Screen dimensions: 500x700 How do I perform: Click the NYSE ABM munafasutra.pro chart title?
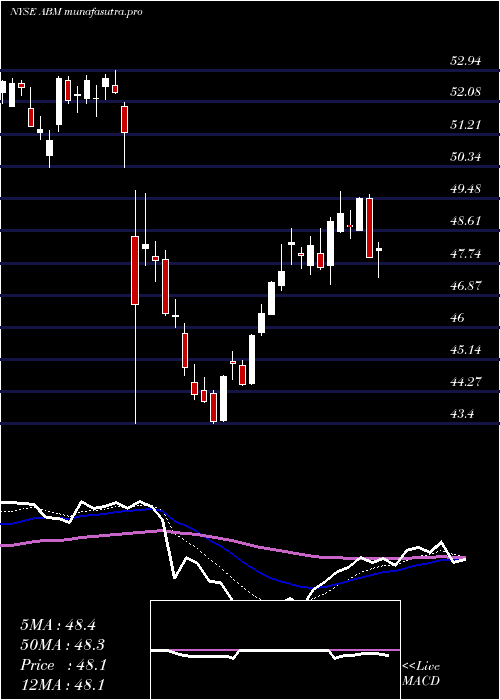click(76, 12)
